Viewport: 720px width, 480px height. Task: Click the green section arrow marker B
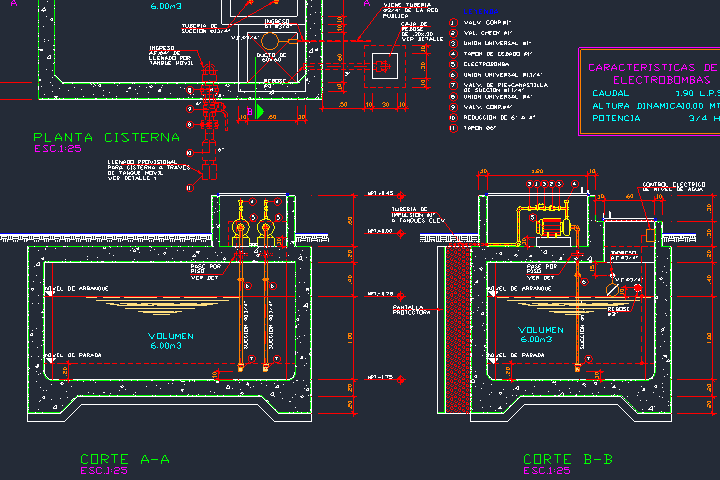pos(259,111)
